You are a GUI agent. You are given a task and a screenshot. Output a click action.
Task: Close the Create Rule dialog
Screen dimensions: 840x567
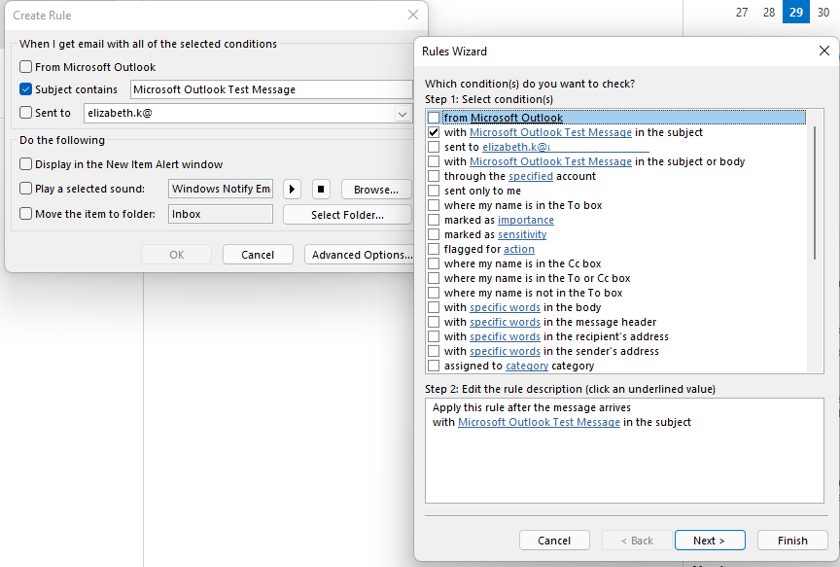pos(412,15)
